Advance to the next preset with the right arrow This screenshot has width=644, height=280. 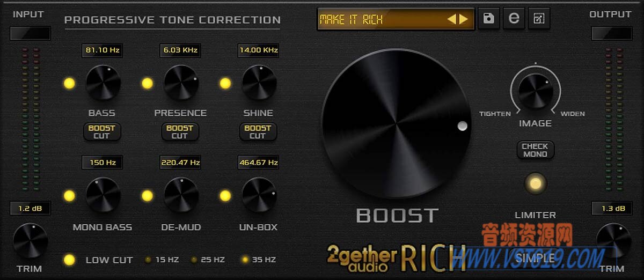[463, 20]
